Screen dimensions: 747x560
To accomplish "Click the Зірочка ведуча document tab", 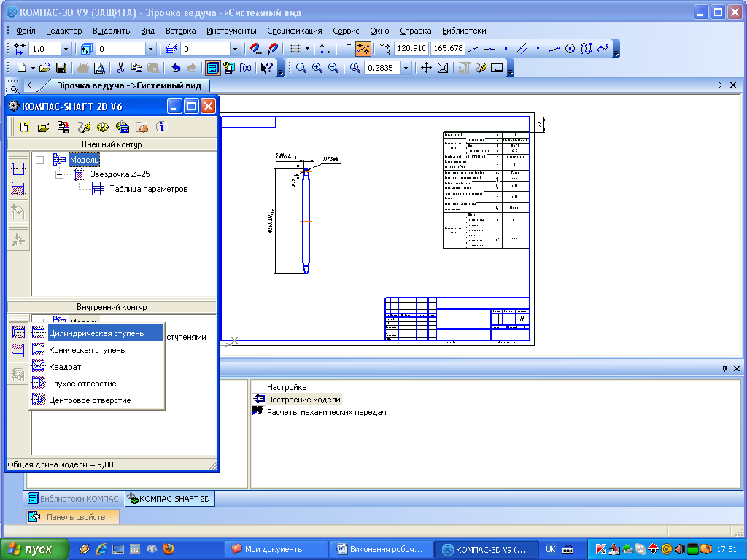I will [x=129, y=86].
